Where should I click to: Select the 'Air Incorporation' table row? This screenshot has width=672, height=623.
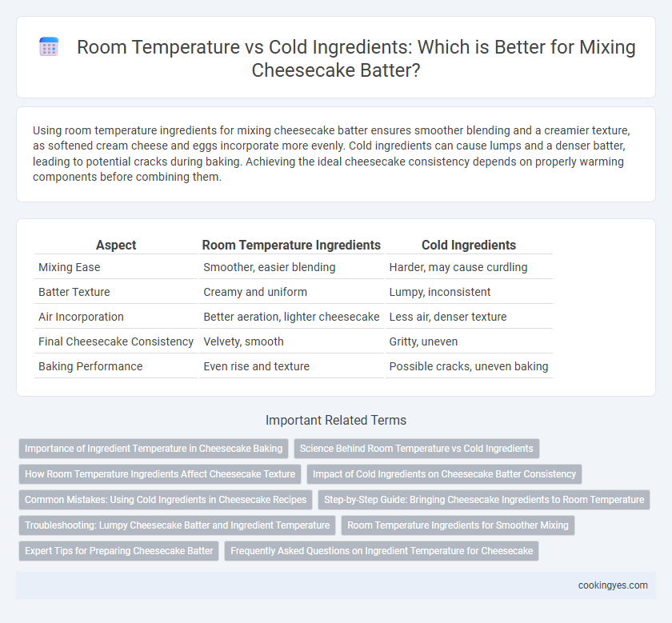(293, 317)
